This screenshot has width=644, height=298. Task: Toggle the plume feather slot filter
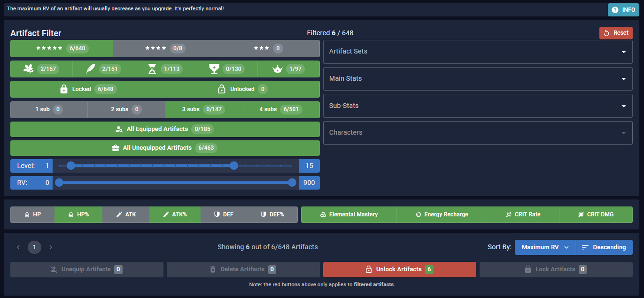tap(103, 69)
